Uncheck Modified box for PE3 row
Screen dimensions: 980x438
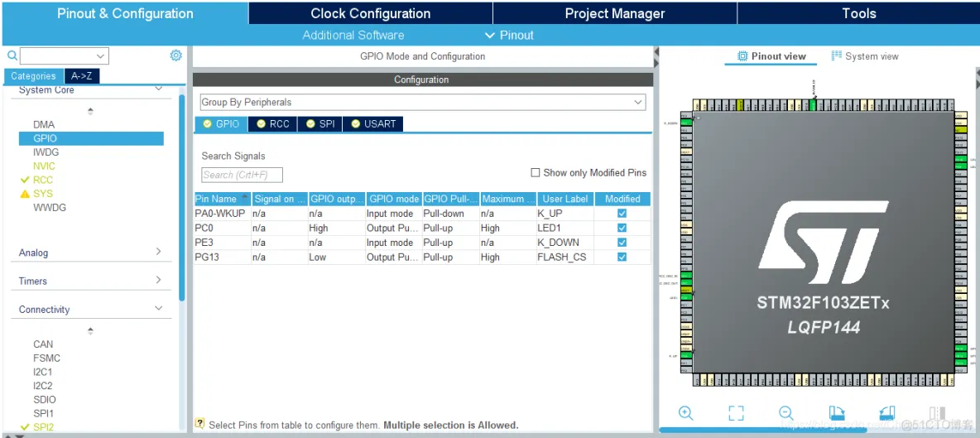(x=622, y=243)
